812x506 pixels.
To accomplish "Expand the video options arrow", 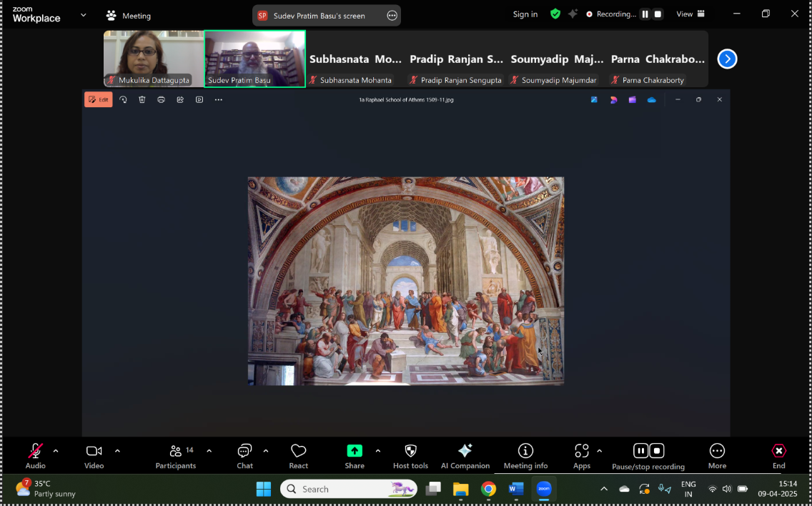I will click(x=117, y=451).
